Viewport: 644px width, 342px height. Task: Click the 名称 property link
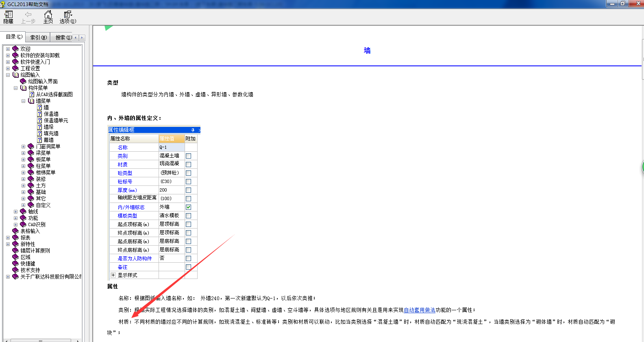pos(122,148)
